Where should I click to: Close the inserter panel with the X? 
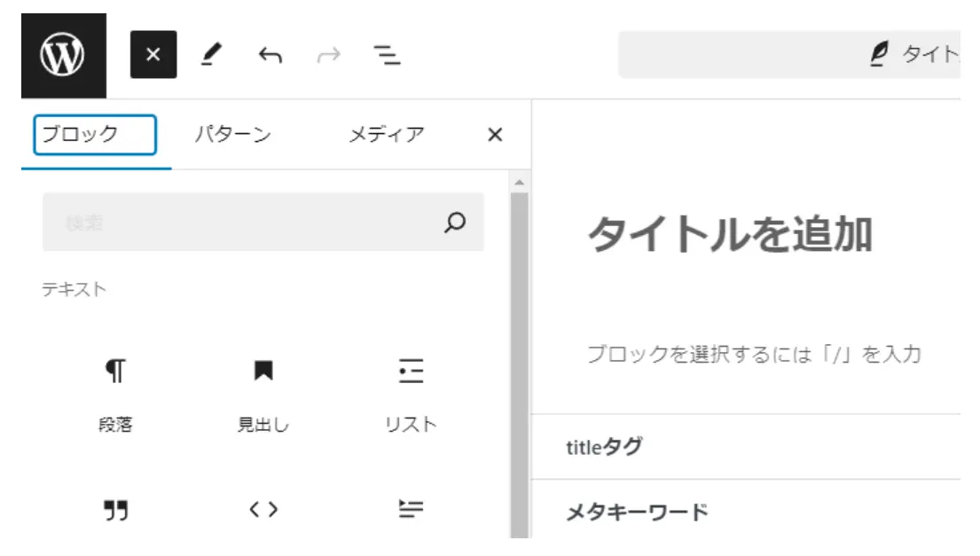[x=495, y=135]
